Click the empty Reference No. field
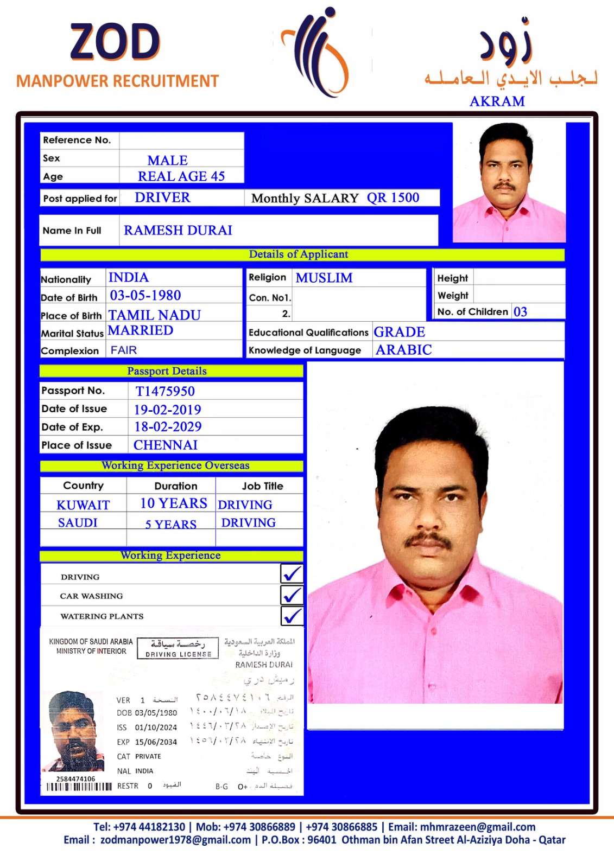The height and width of the screenshot is (868, 614). [181, 141]
